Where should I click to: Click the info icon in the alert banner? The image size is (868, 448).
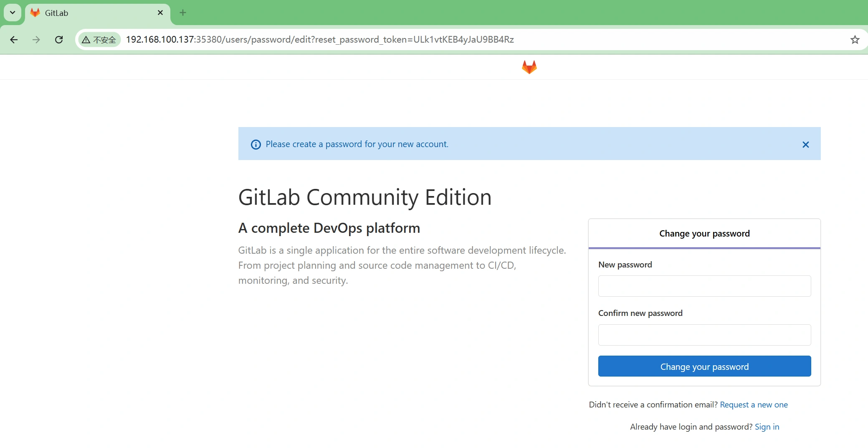coord(256,145)
